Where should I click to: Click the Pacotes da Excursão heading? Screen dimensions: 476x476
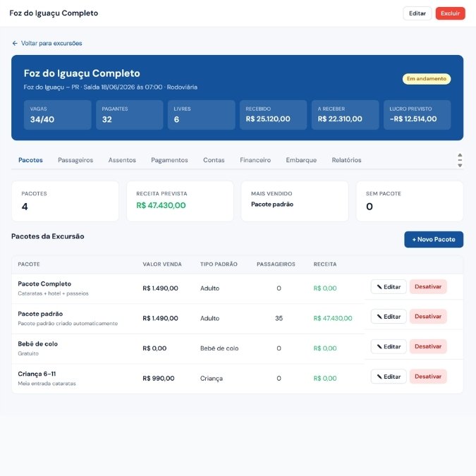coord(48,236)
